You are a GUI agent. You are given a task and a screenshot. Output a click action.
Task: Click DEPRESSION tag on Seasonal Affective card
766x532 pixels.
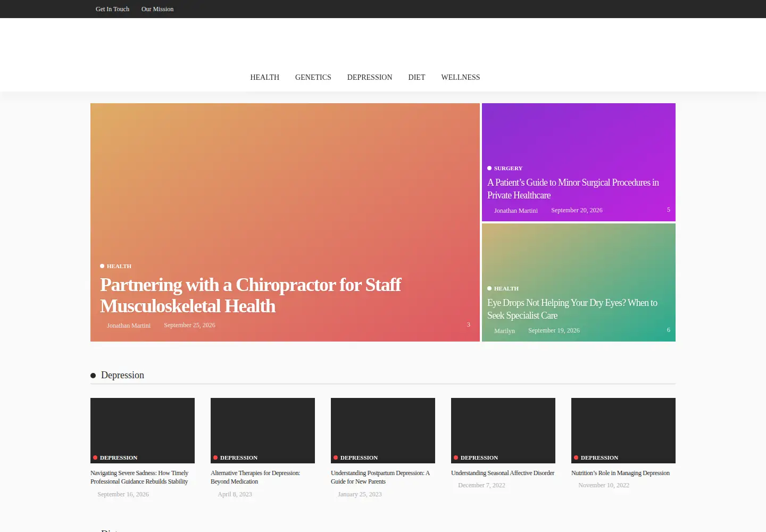click(479, 458)
